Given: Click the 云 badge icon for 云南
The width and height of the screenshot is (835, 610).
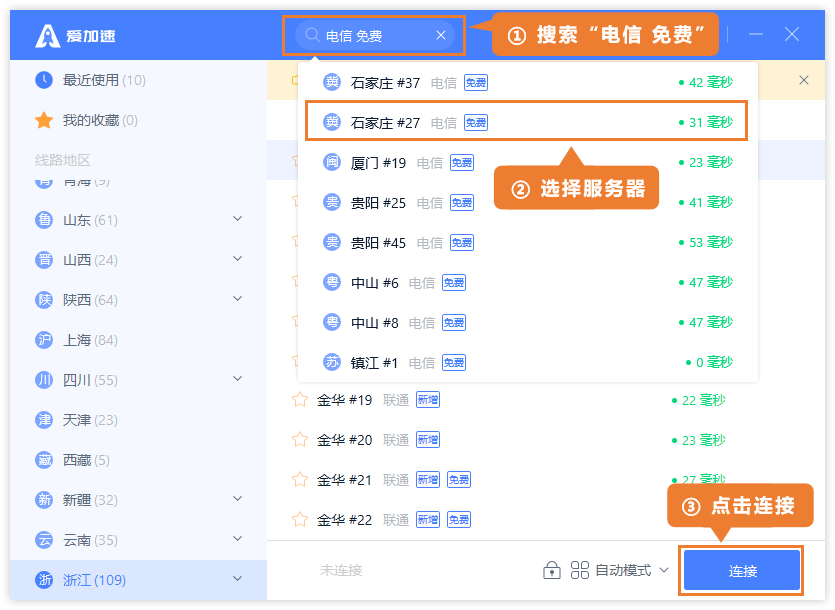Looking at the screenshot, I should [x=44, y=540].
